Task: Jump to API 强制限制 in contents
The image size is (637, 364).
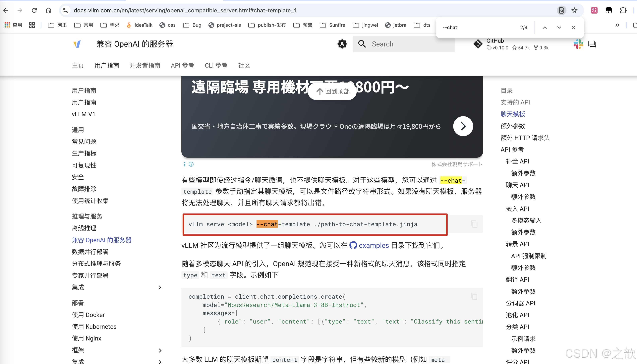Action: [x=529, y=256]
